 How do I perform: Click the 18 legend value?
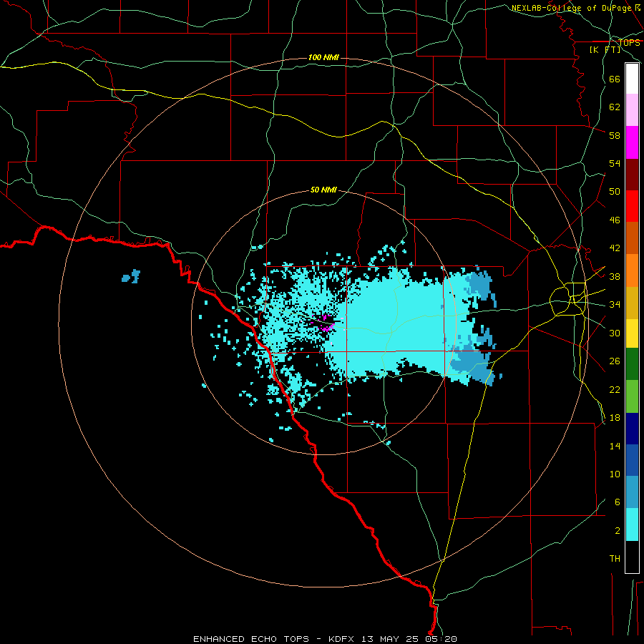(615, 418)
